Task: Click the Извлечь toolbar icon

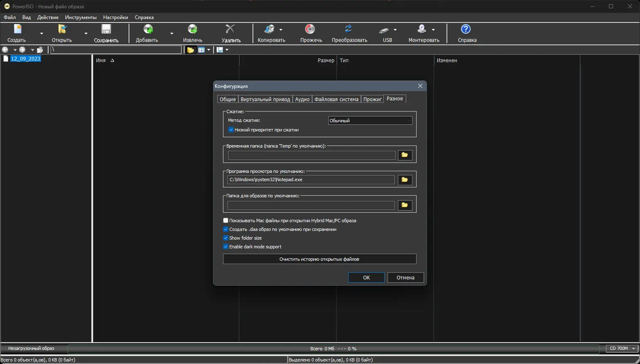Action: (x=192, y=29)
